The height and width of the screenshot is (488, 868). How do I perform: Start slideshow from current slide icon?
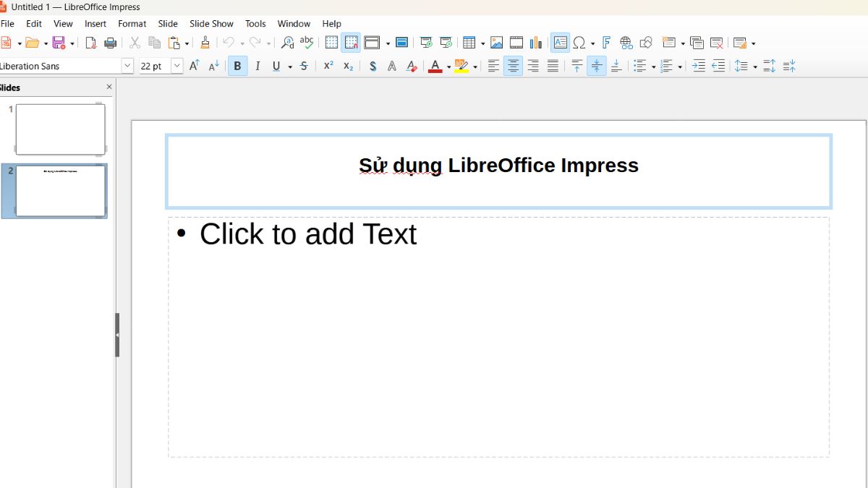(446, 43)
